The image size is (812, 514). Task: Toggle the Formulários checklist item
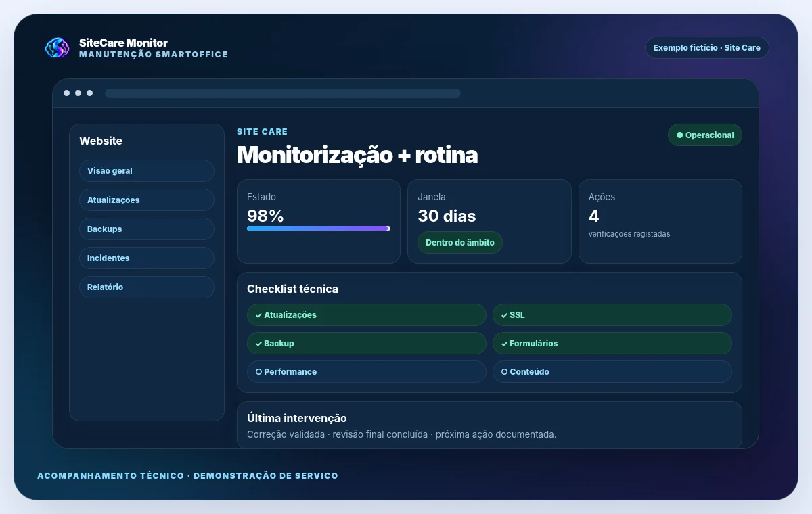coord(612,344)
